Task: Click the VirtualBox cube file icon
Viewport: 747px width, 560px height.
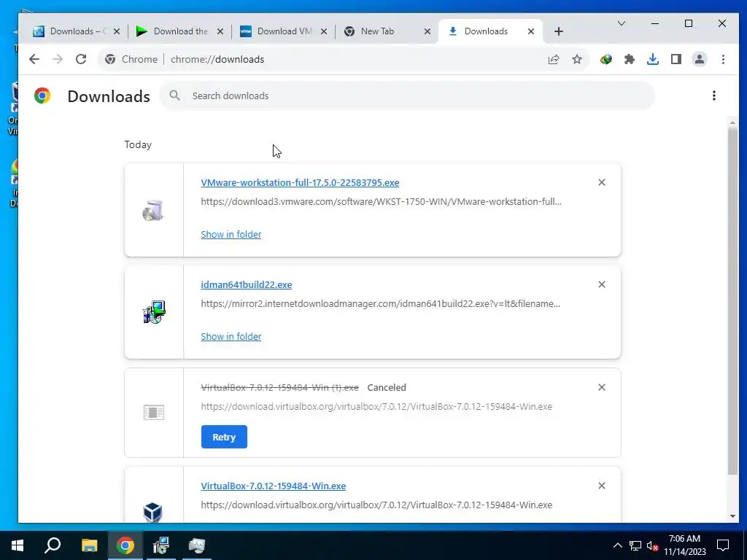Action: pyautogui.click(x=152, y=512)
